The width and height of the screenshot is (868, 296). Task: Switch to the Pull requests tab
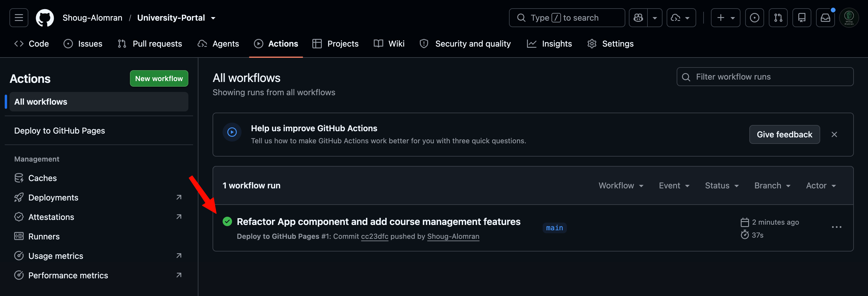pyautogui.click(x=150, y=44)
